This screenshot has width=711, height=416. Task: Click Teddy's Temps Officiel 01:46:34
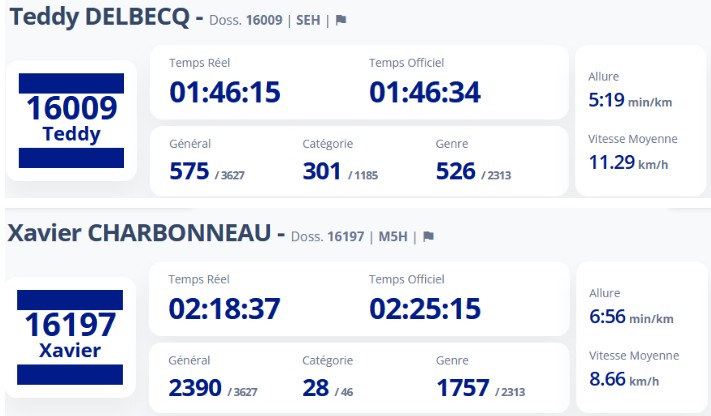tap(425, 92)
